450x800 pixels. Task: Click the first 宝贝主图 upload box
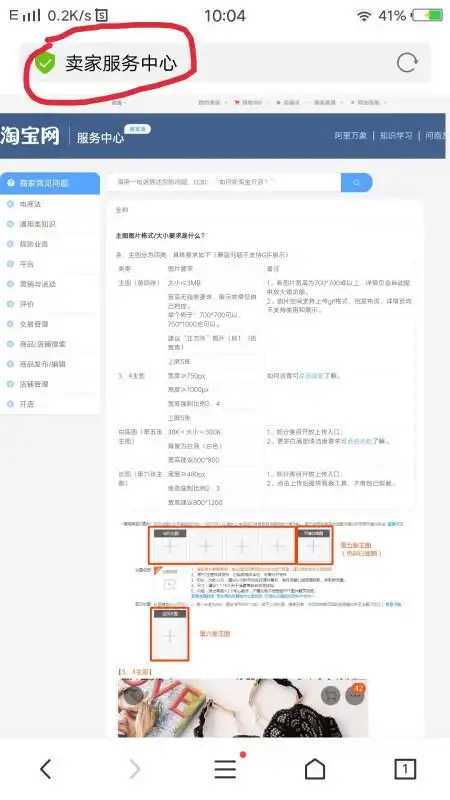(x=170, y=545)
